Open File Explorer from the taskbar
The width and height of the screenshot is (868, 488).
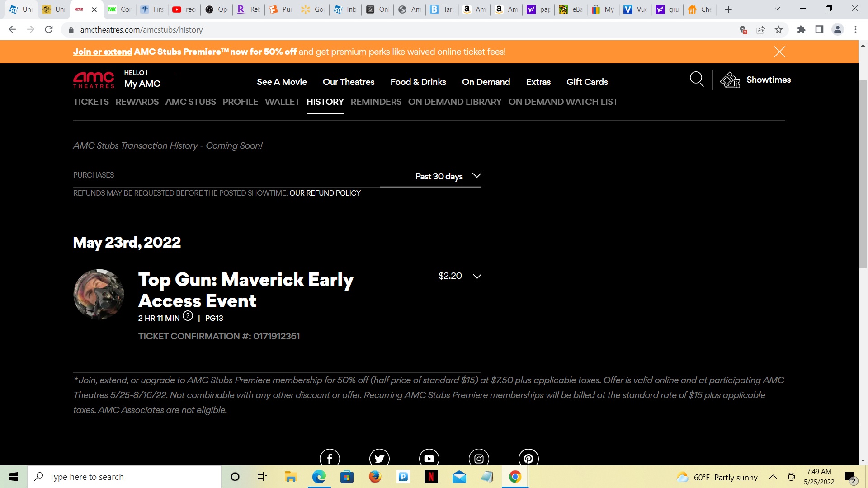click(x=291, y=477)
